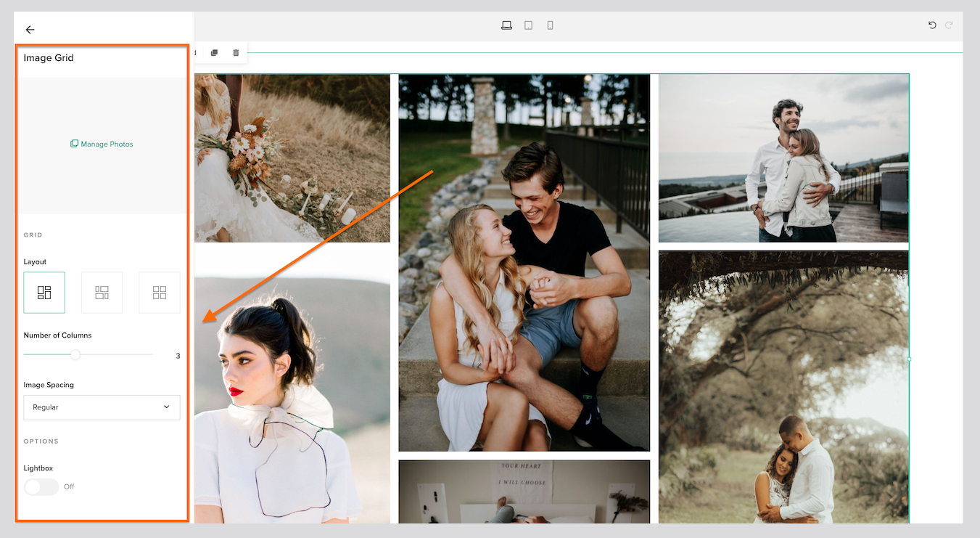Undo the last change
980x538 pixels.
coord(932,25)
